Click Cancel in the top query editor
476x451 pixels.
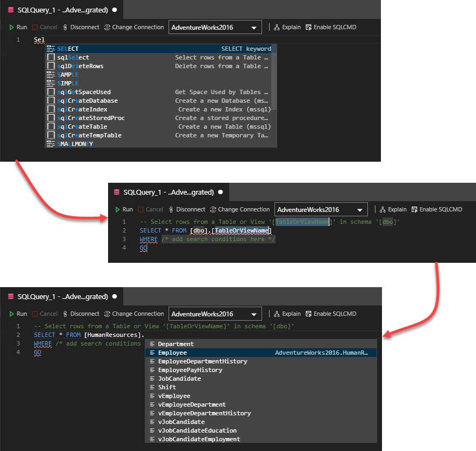pos(45,28)
